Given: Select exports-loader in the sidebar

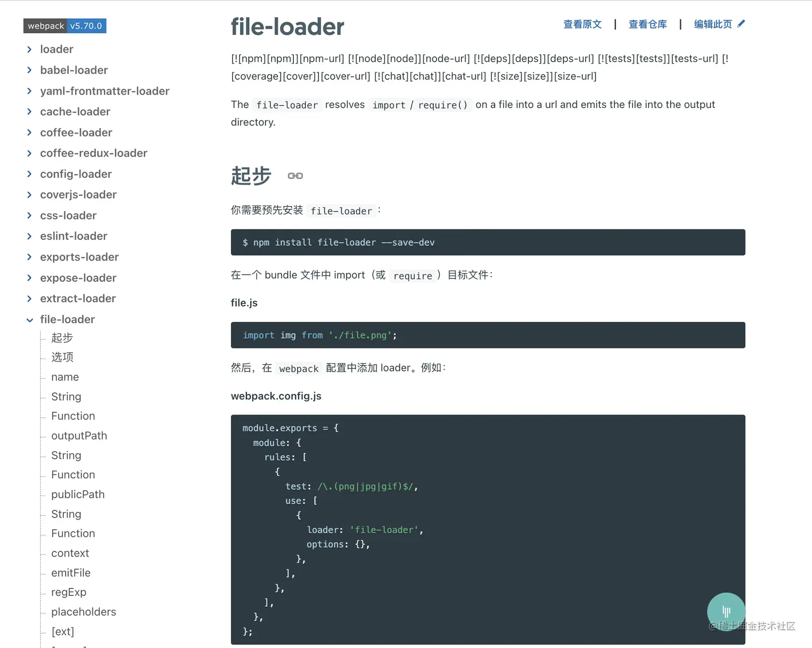Looking at the screenshot, I should (x=79, y=257).
